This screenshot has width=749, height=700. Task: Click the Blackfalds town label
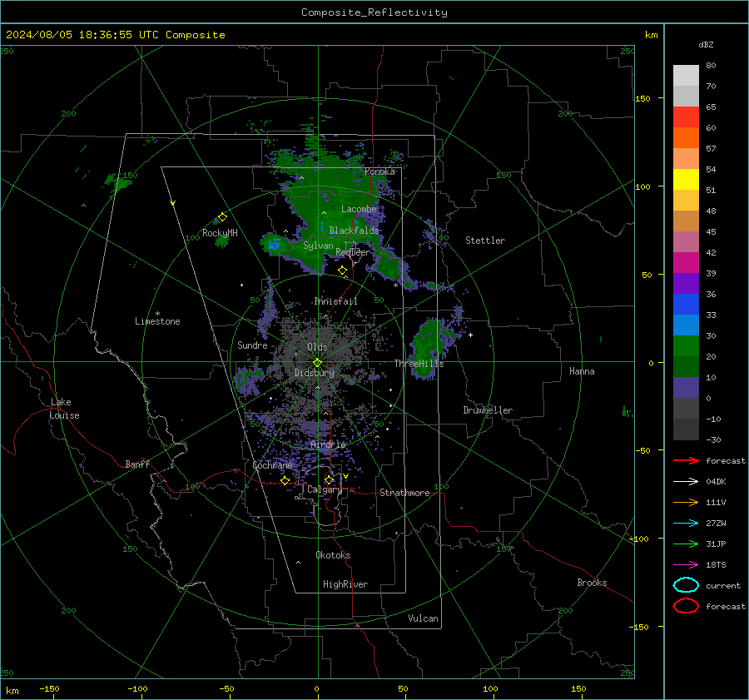[x=354, y=231]
